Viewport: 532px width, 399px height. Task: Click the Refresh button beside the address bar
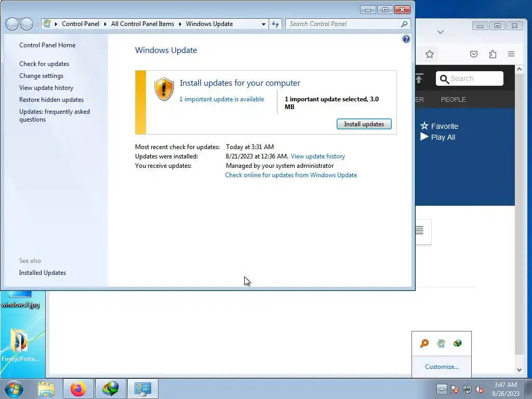coord(275,24)
